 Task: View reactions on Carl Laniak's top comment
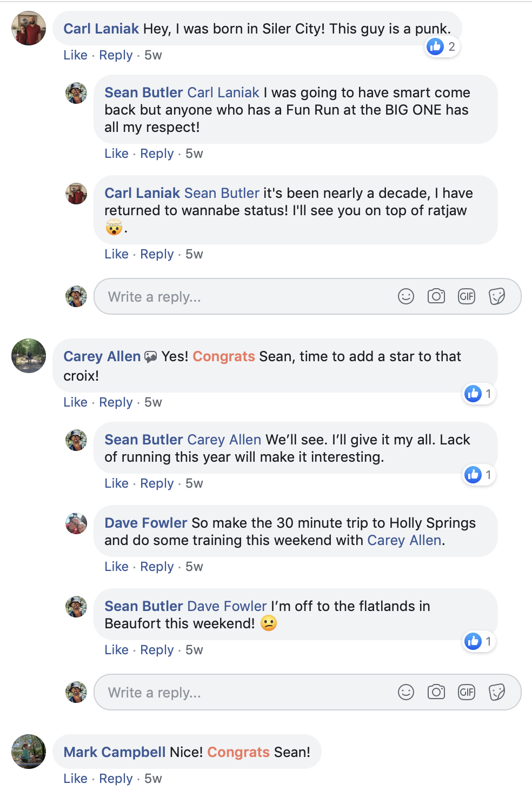[x=442, y=47]
